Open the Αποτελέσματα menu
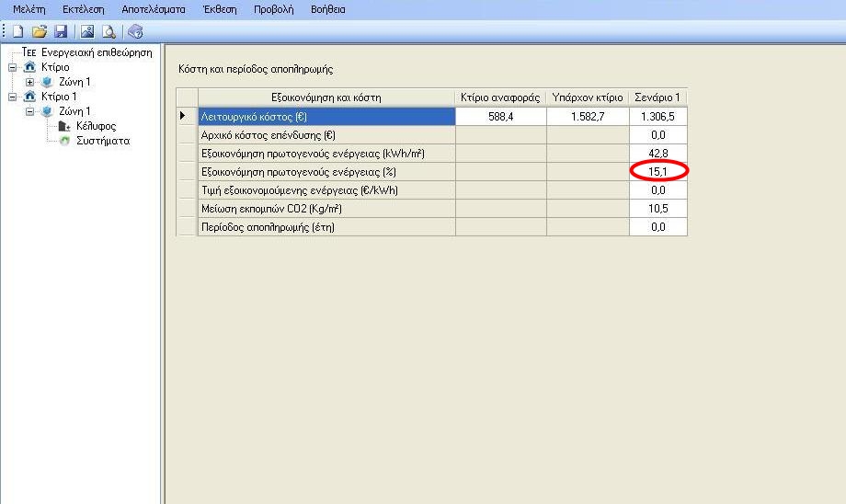 coord(153,9)
